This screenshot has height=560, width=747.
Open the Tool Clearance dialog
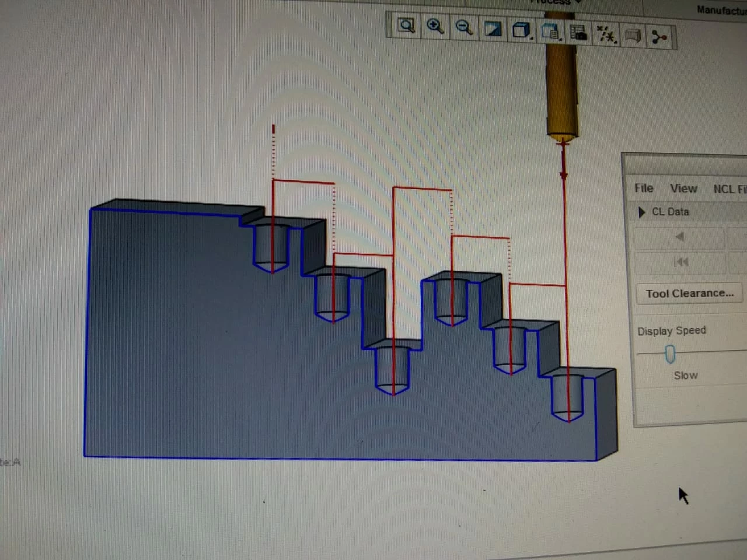[689, 293]
